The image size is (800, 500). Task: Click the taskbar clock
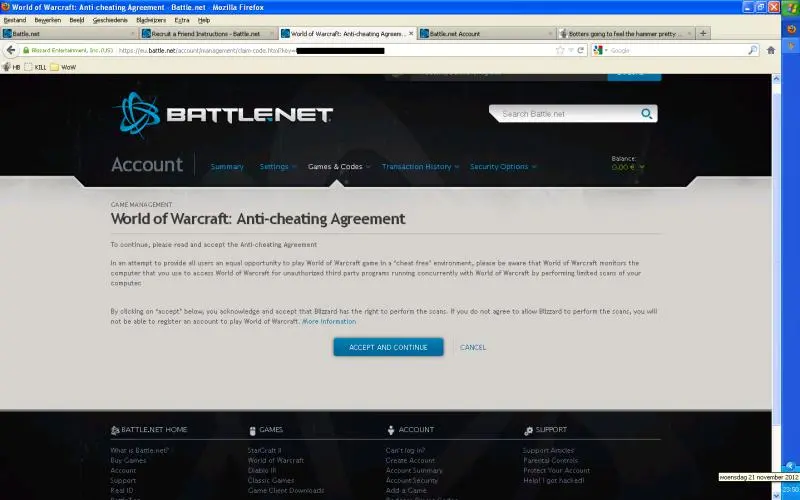pyautogui.click(x=790, y=489)
